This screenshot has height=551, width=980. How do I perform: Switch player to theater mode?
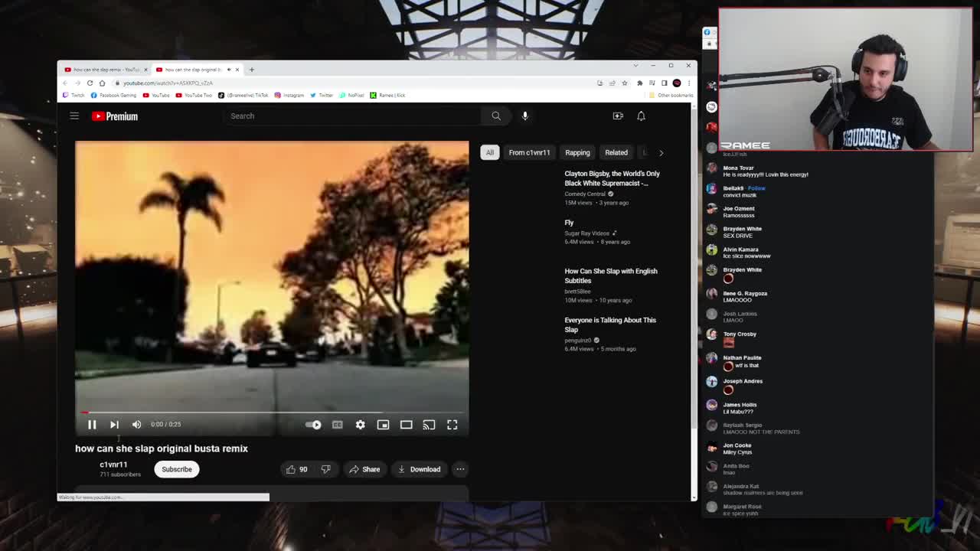(x=406, y=424)
